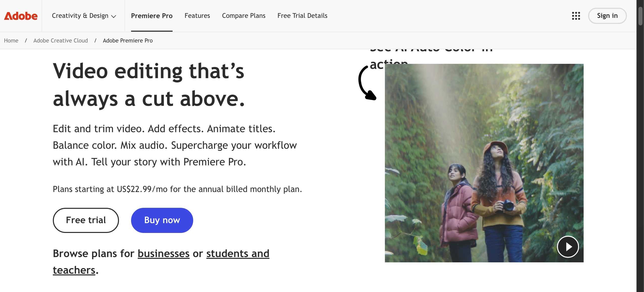Image resolution: width=644 pixels, height=292 pixels.
Task: Click the Adobe logo
Action: 21,16
